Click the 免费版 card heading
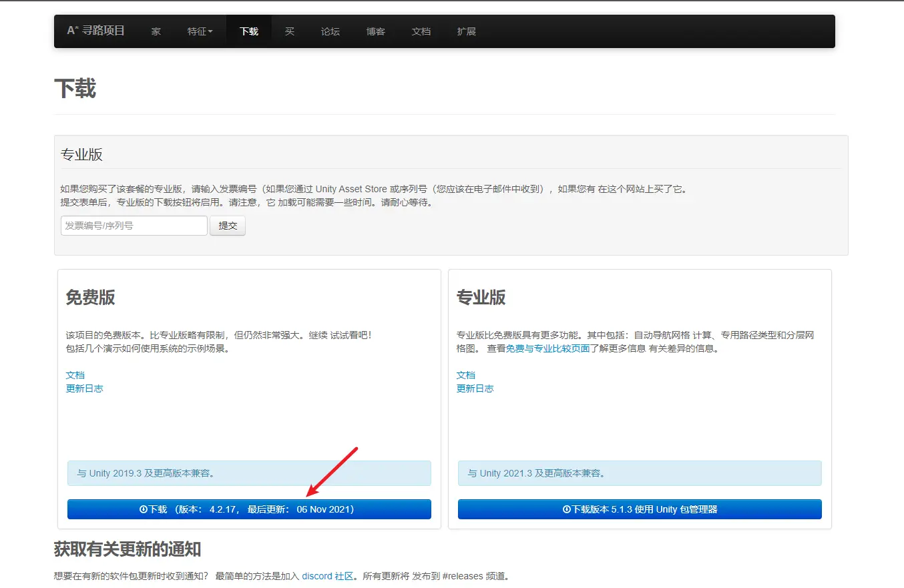Screen dimensions: 904x588 coord(91,298)
